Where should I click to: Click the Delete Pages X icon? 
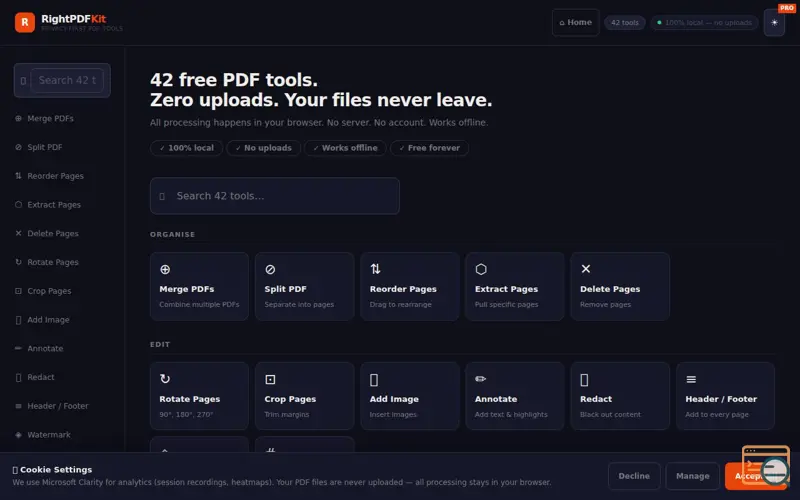(586, 269)
